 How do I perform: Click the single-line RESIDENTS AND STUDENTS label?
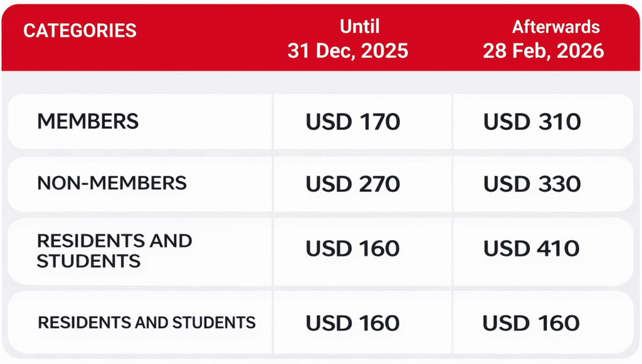click(147, 323)
